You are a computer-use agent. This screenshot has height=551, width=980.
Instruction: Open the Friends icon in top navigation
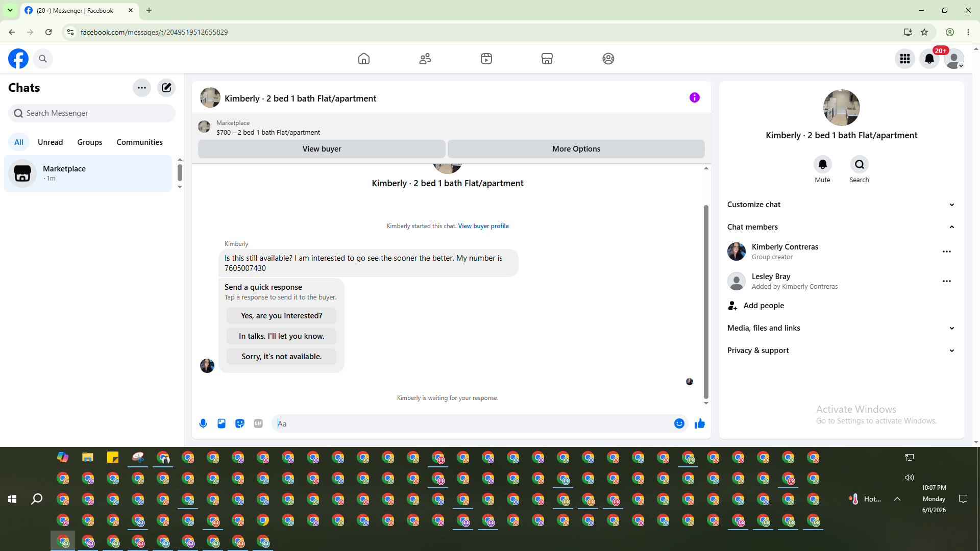(425, 59)
